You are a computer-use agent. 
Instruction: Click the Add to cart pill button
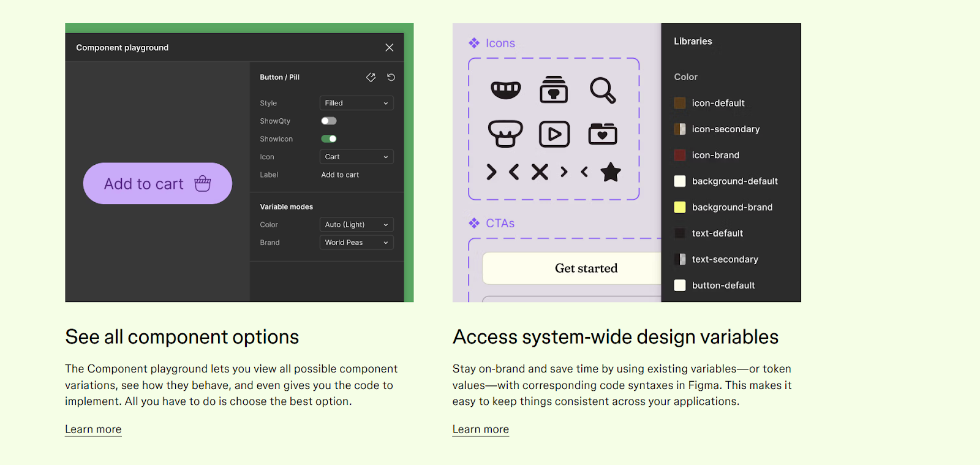tap(157, 183)
